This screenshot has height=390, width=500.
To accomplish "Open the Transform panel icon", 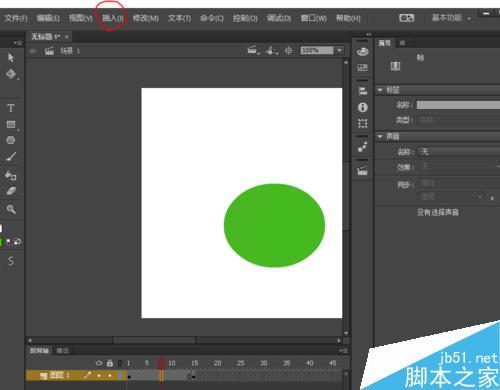I will pyautogui.click(x=362, y=124).
